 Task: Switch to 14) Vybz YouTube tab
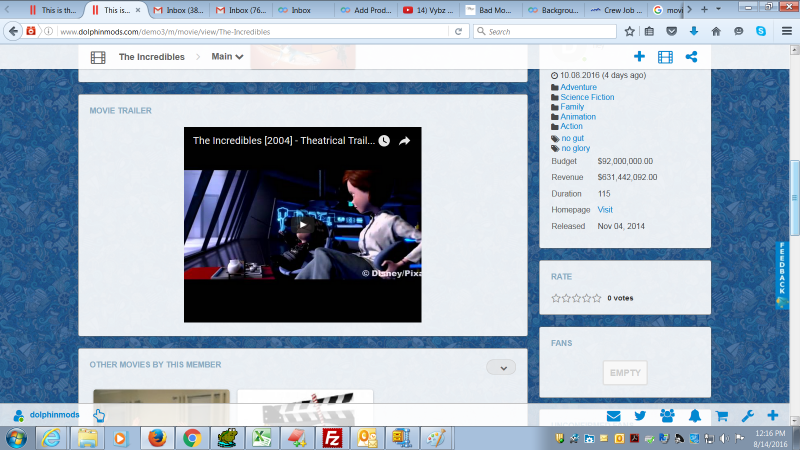(429, 10)
